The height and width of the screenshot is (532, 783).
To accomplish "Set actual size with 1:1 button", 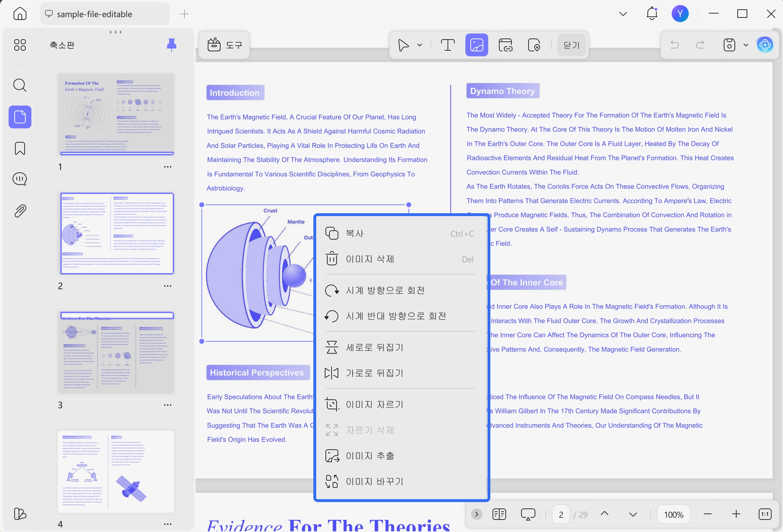I will (765, 514).
